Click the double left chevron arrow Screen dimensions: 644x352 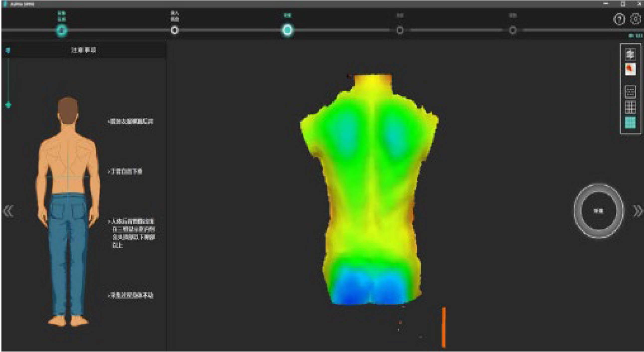(x=8, y=211)
